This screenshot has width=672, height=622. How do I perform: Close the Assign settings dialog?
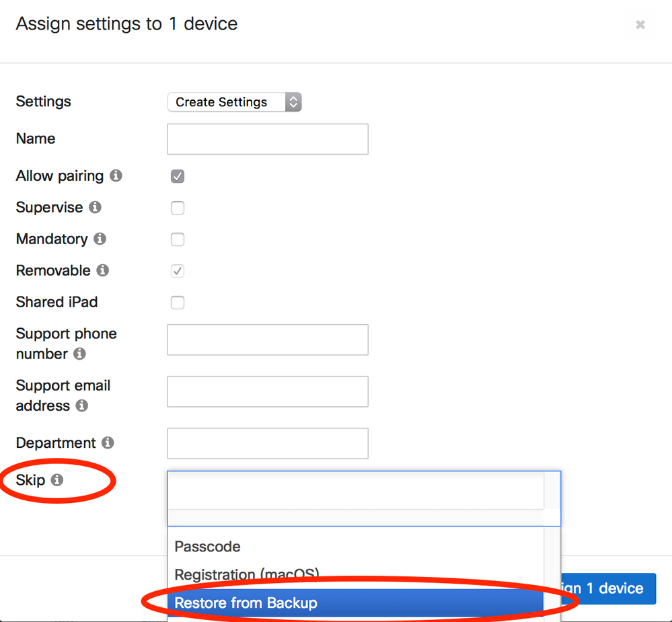640,25
